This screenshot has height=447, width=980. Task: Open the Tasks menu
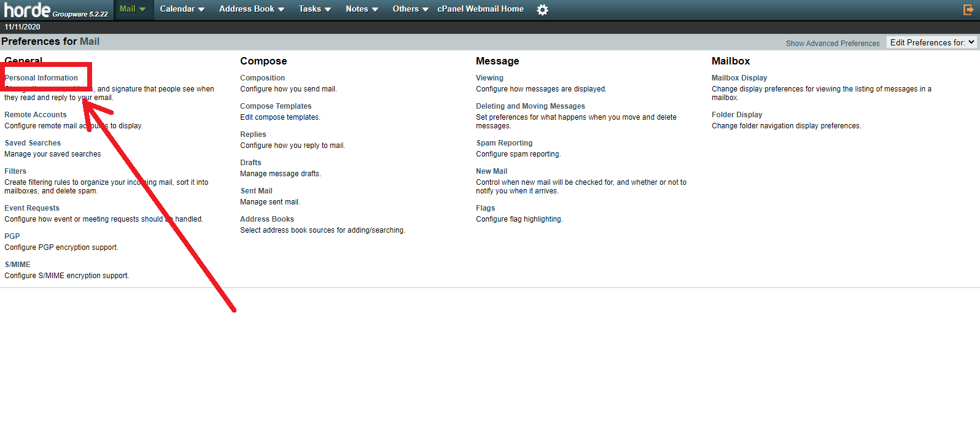(314, 9)
